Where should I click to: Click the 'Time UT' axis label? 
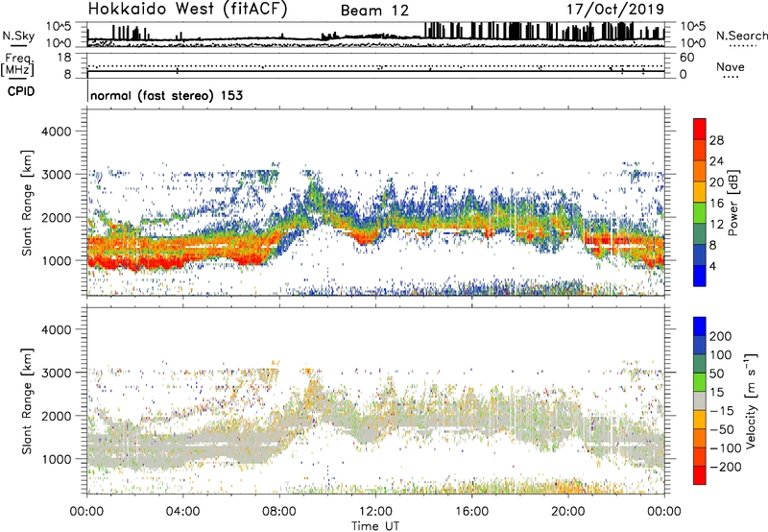coord(375,526)
